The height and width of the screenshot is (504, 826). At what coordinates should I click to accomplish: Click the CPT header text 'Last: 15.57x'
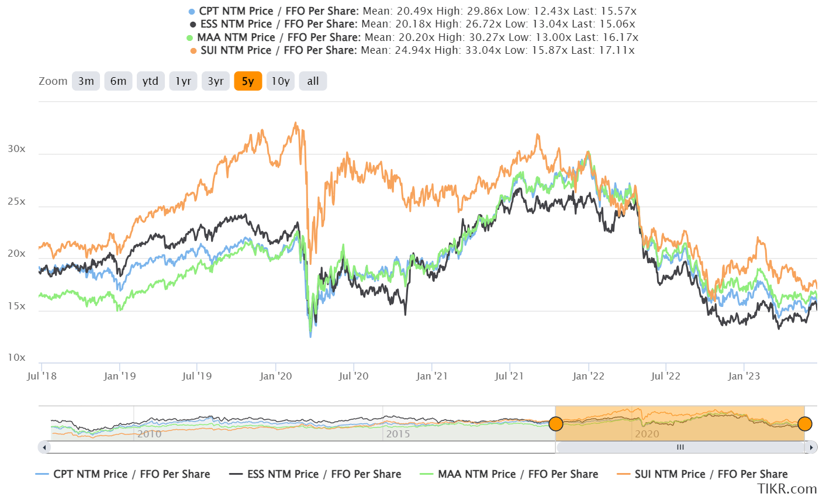pos(603,11)
